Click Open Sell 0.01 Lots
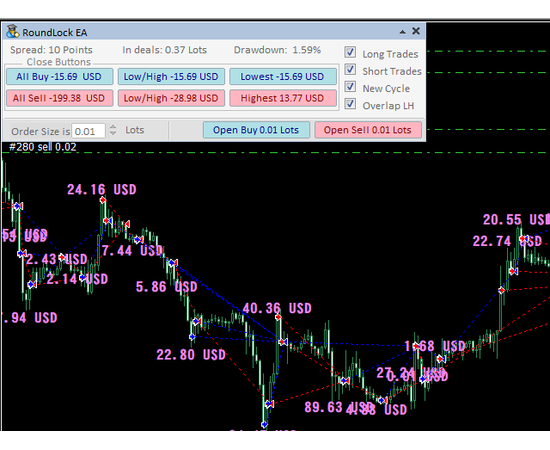Viewport: 550px width, 450px height. 368,130
